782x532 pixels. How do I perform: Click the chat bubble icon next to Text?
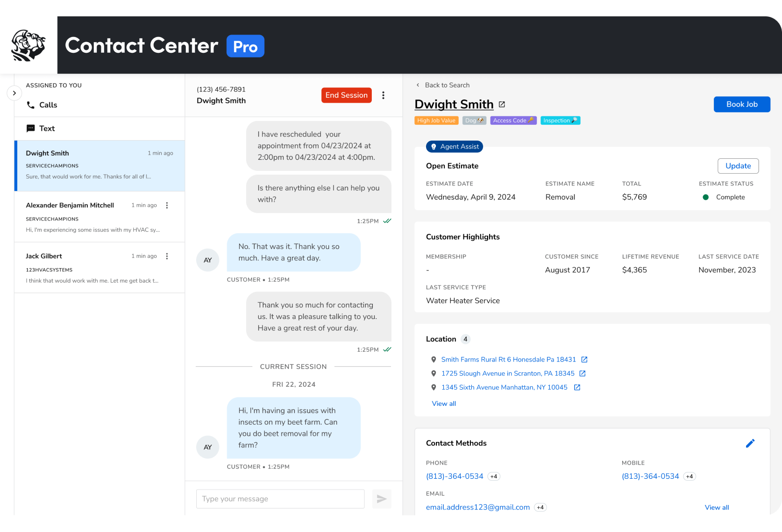point(31,128)
